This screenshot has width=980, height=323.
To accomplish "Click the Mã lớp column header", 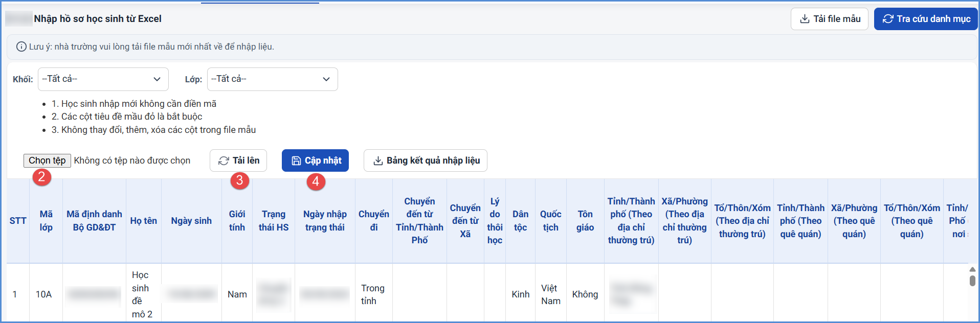I will [x=46, y=221].
